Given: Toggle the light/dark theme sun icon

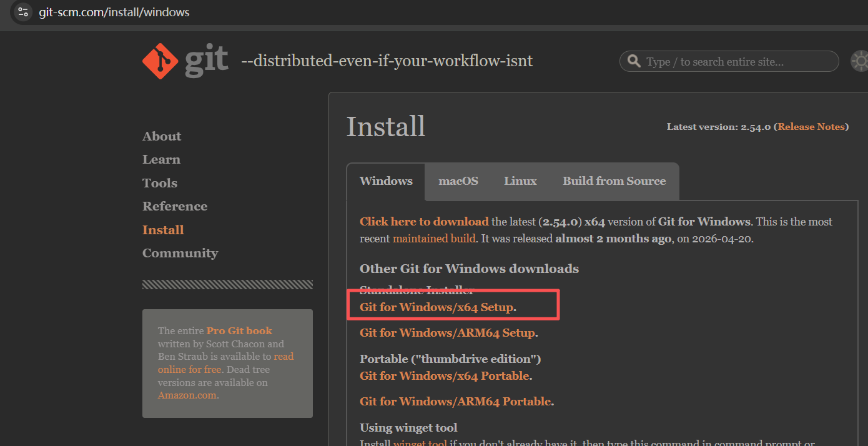Looking at the screenshot, I should [861, 61].
